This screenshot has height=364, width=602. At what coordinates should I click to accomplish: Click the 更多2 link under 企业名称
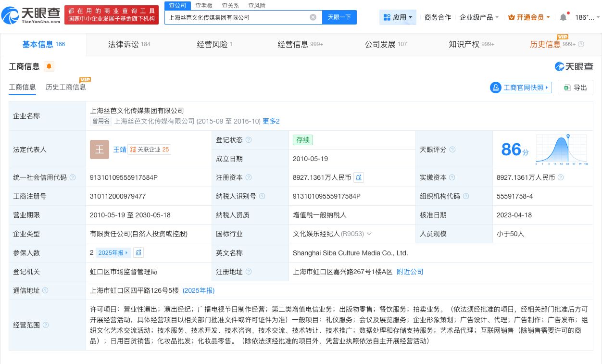click(271, 121)
